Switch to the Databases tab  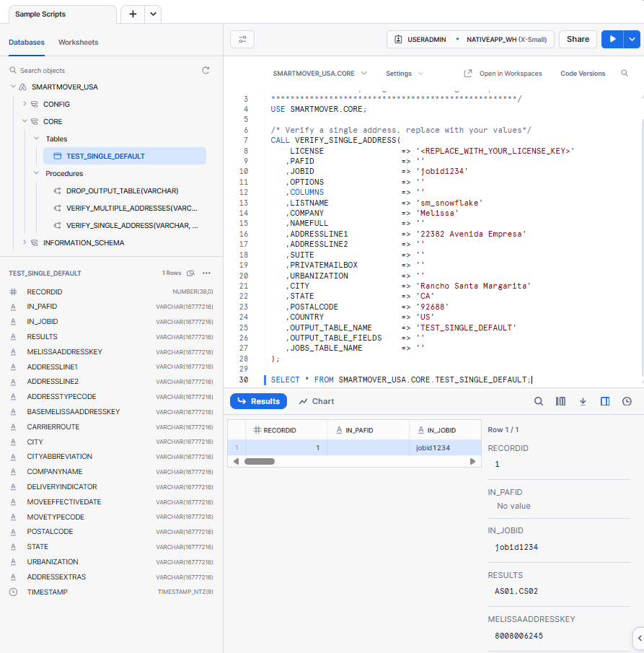(x=27, y=42)
